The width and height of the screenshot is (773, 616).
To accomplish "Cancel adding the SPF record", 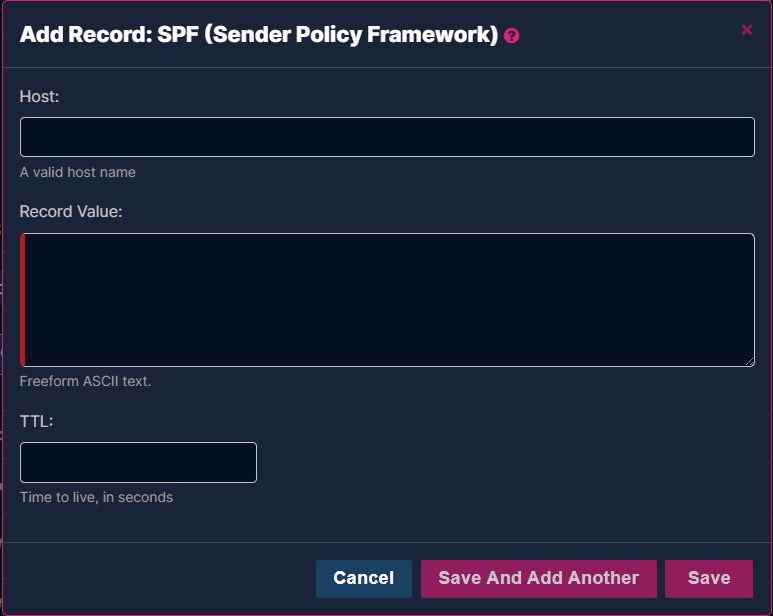I will click(x=364, y=579).
